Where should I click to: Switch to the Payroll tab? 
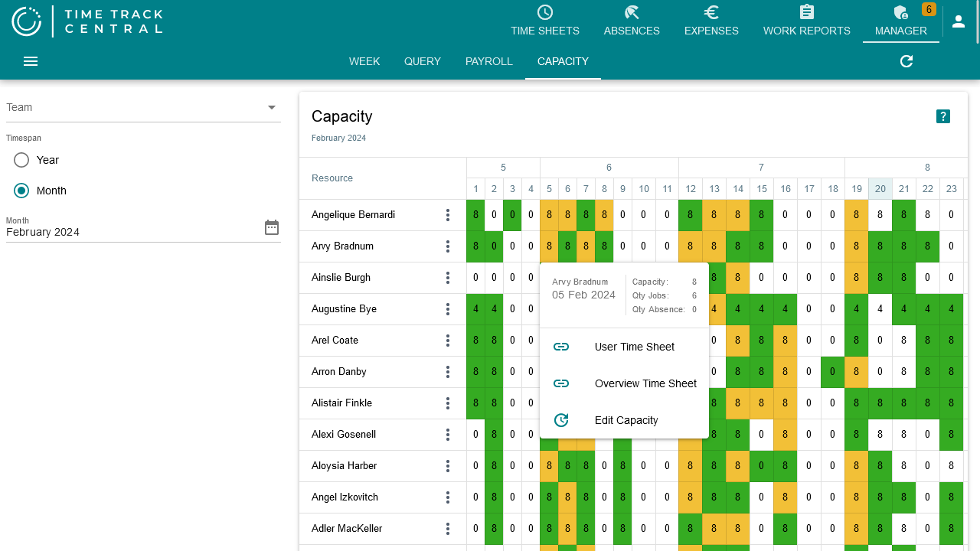pyautogui.click(x=488, y=61)
